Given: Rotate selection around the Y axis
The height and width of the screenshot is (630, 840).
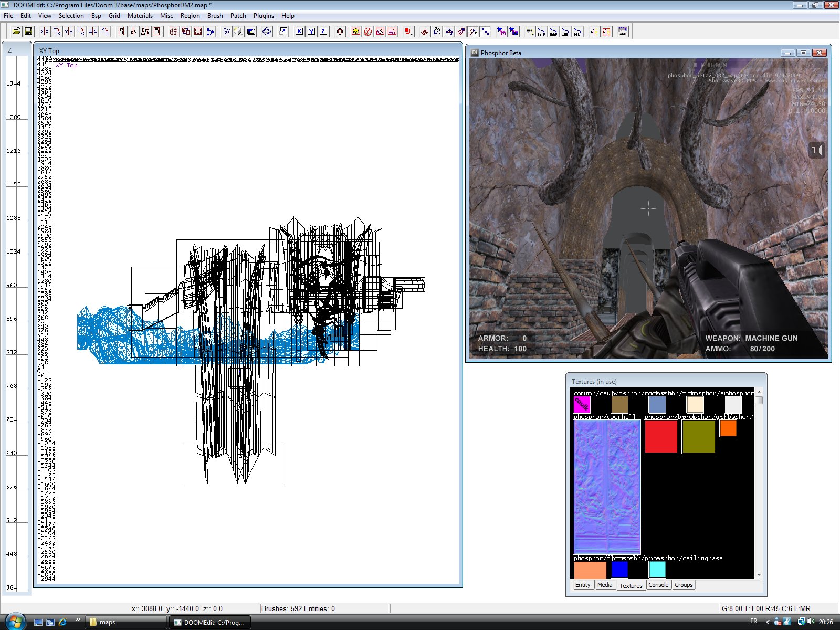Looking at the screenshot, I should [81, 31].
